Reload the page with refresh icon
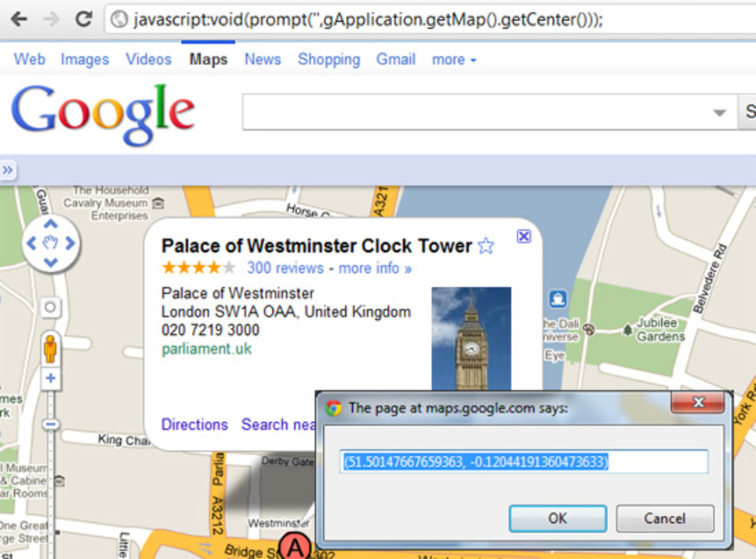This screenshot has height=559, width=756. [83, 19]
